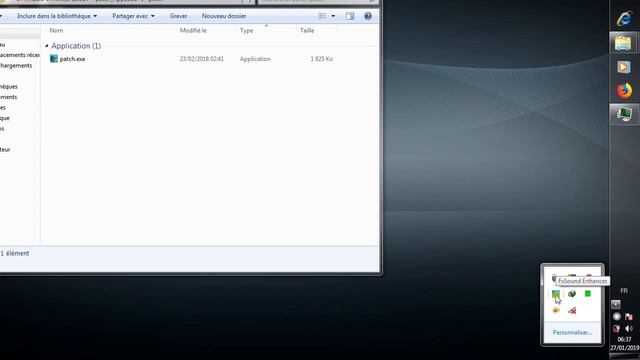Click the Nouveau dossier button
The image size is (640, 360).
tap(224, 16)
